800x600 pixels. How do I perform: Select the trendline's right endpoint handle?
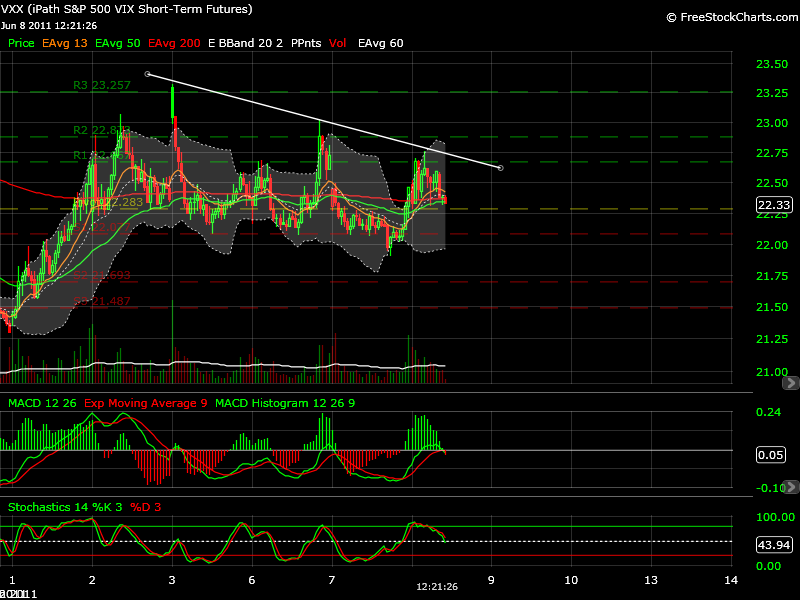500,168
